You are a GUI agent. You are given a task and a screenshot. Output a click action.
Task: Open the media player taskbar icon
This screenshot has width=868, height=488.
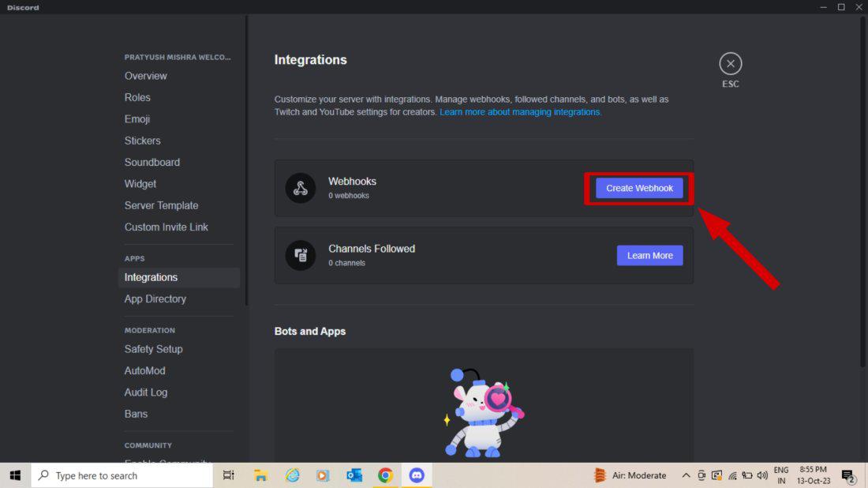[323, 475]
